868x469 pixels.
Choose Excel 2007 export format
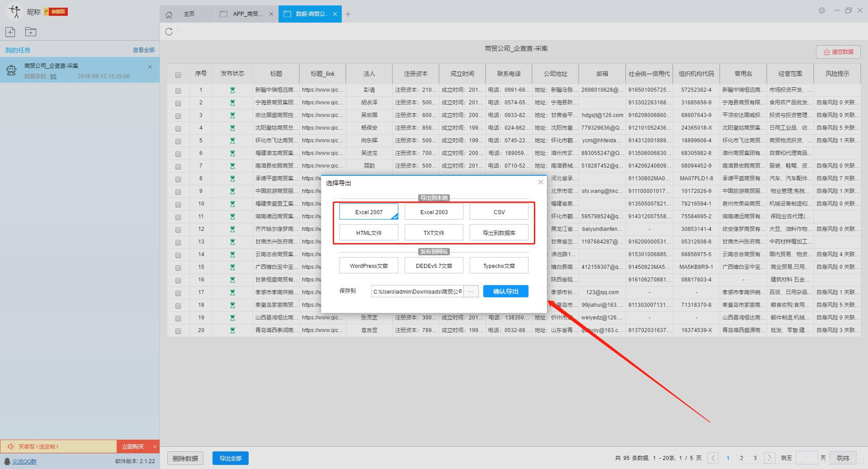(369, 211)
